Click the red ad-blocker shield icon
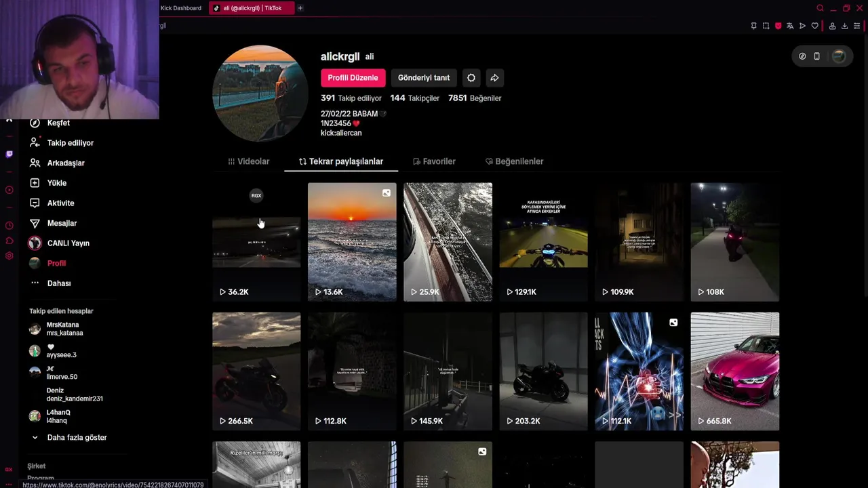Image resolution: width=868 pixels, height=488 pixels. [778, 26]
